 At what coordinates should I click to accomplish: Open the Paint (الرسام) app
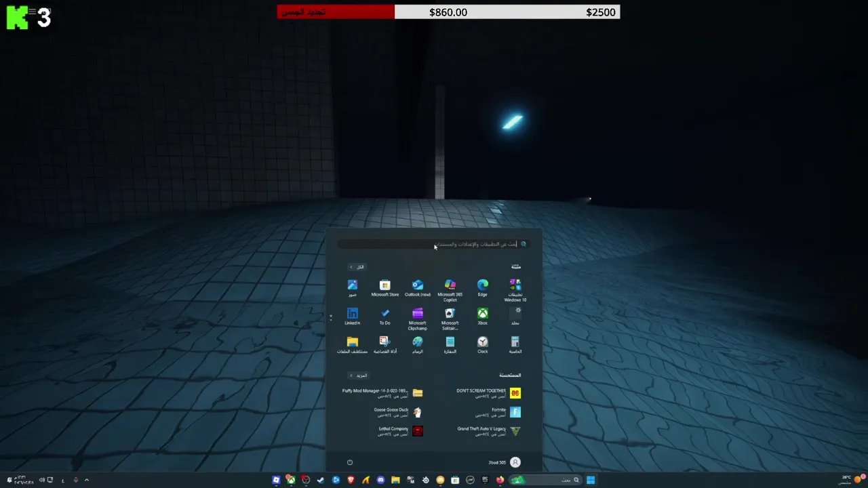[417, 346]
